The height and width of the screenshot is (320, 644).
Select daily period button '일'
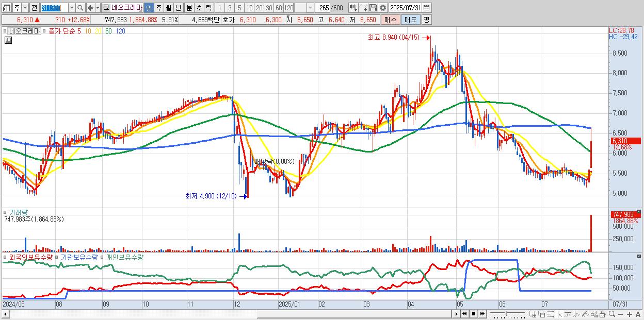tap(149, 8)
